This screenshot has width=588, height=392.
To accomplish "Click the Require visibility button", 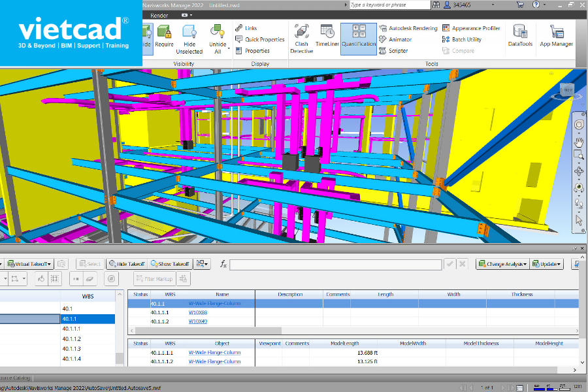I will (x=164, y=36).
